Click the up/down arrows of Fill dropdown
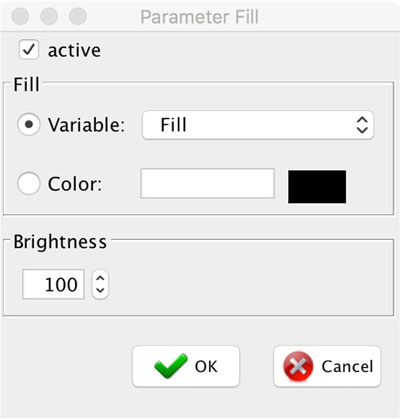The width and height of the screenshot is (402, 419). click(x=362, y=125)
